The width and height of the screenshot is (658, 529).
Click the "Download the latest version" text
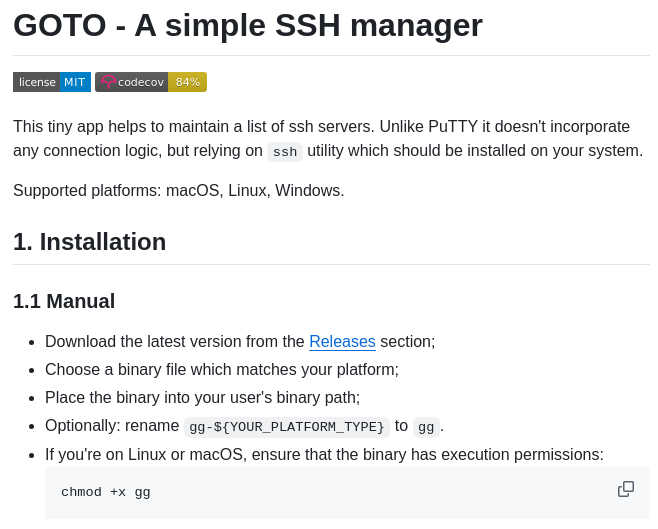click(x=175, y=342)
